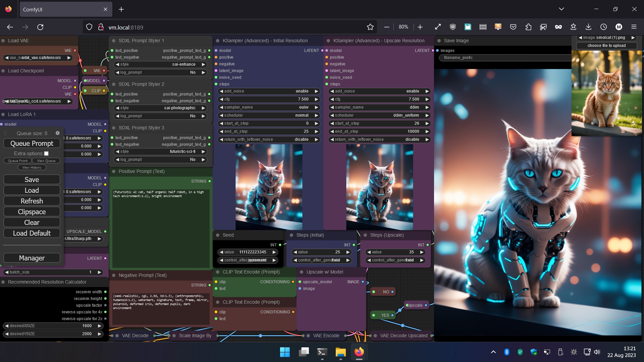Click Load VAE node icon

[x=4, y=41]
